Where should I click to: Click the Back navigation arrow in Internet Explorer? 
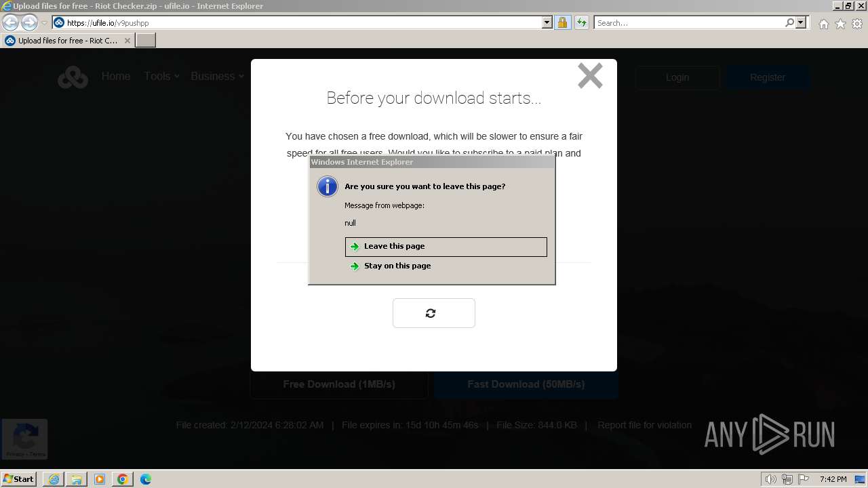pos(10,23)
